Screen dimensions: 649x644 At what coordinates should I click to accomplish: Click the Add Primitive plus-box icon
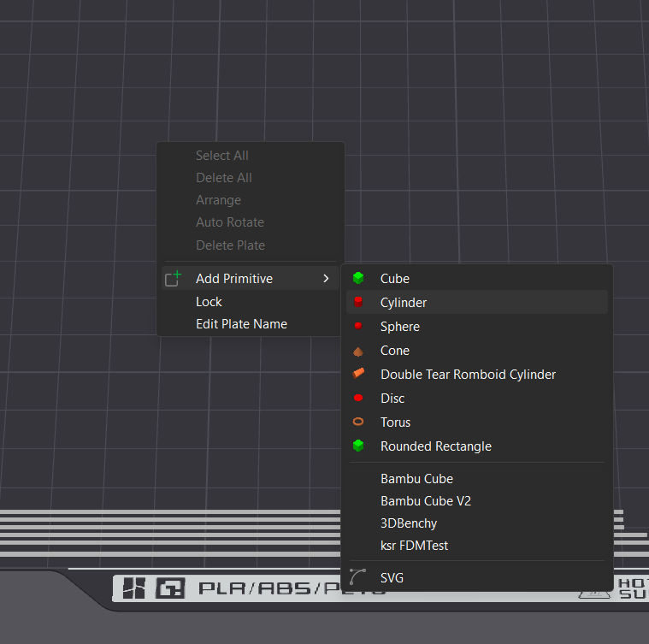[x=174, y=279]
